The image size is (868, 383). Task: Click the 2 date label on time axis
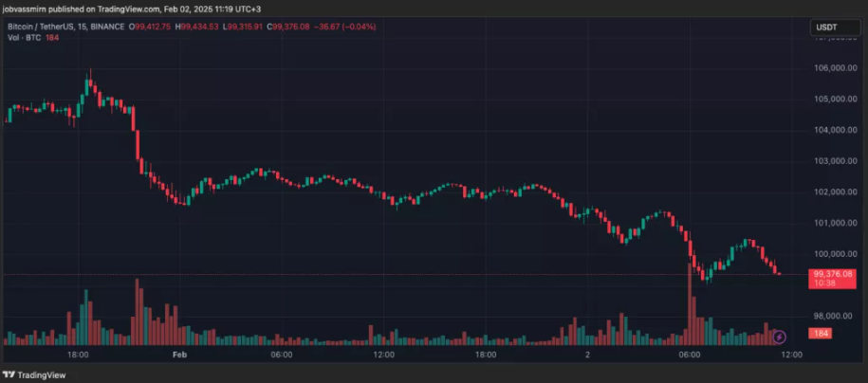coord(588,355)
